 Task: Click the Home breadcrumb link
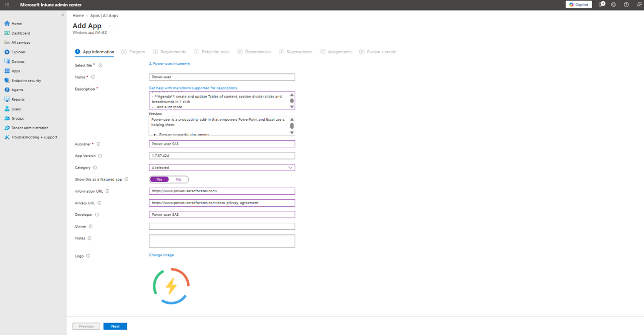coord(78,16)
